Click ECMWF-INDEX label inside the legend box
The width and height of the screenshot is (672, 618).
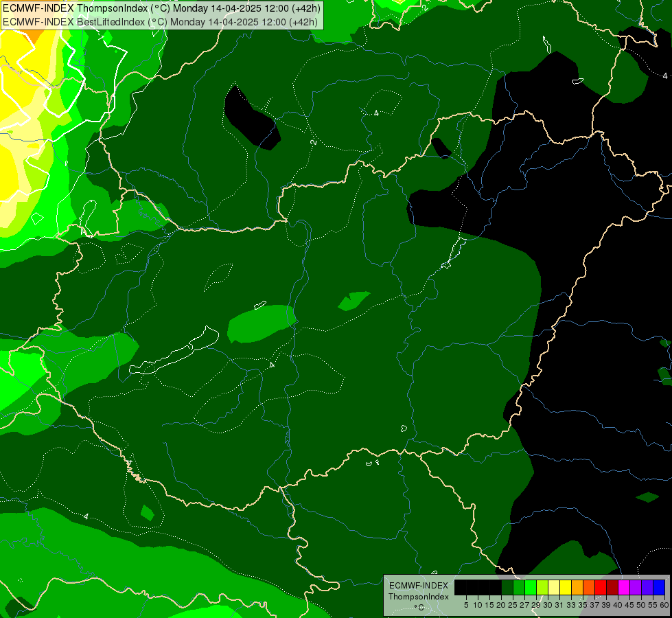tap(419, 586)
